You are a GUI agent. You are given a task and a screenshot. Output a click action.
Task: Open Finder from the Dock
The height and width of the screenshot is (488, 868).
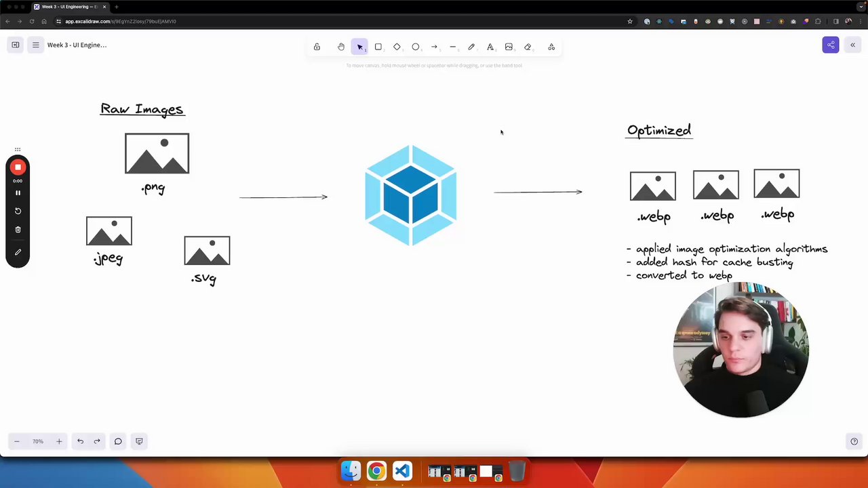coord(351,470)
